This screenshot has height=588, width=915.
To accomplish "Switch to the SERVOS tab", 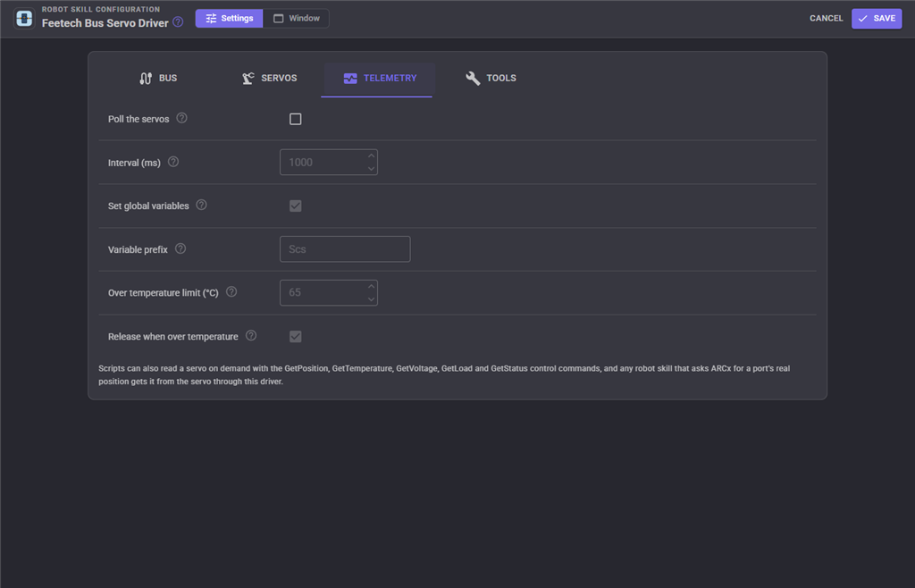I will [270, 78].
